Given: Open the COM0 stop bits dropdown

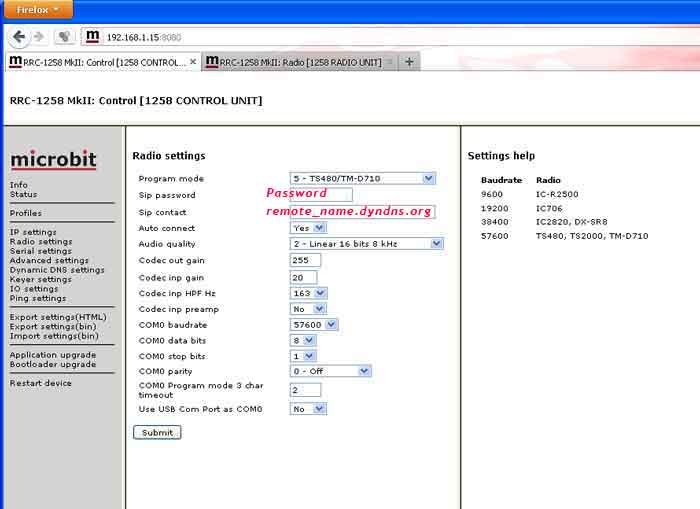Looking at the screenshot, I should (x=303, y=356).
